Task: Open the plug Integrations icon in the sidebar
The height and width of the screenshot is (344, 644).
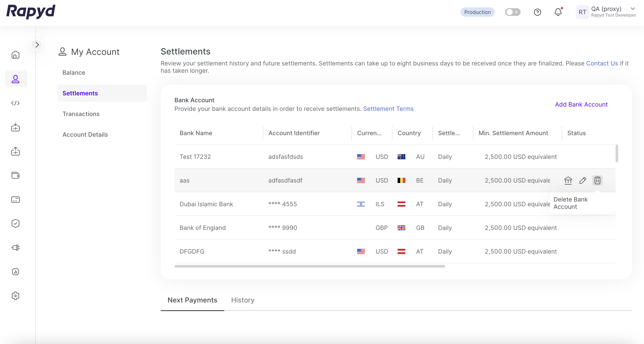Action: 16,248
